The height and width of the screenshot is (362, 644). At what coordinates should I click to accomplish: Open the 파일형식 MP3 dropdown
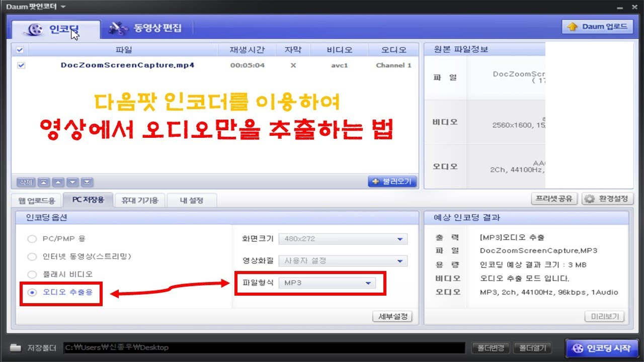pyautogui.click(x=328, y=283)
